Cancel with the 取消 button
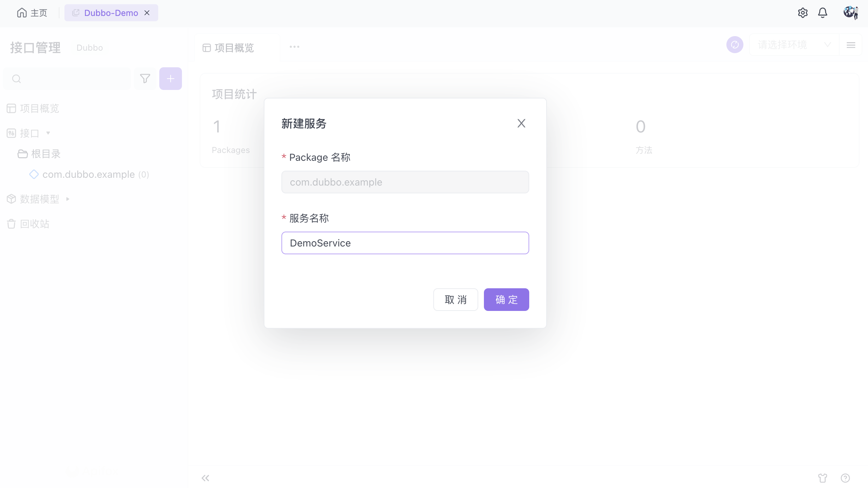 tap(456, 300)
